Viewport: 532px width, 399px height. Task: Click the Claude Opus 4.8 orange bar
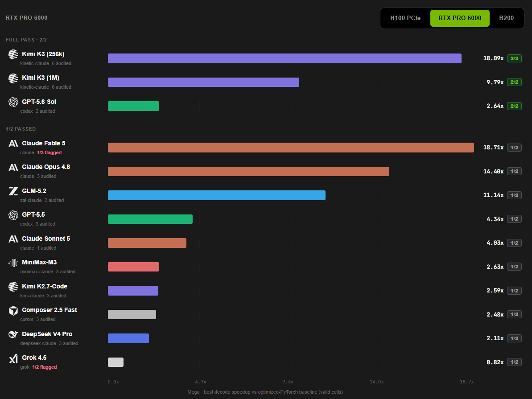248,171
